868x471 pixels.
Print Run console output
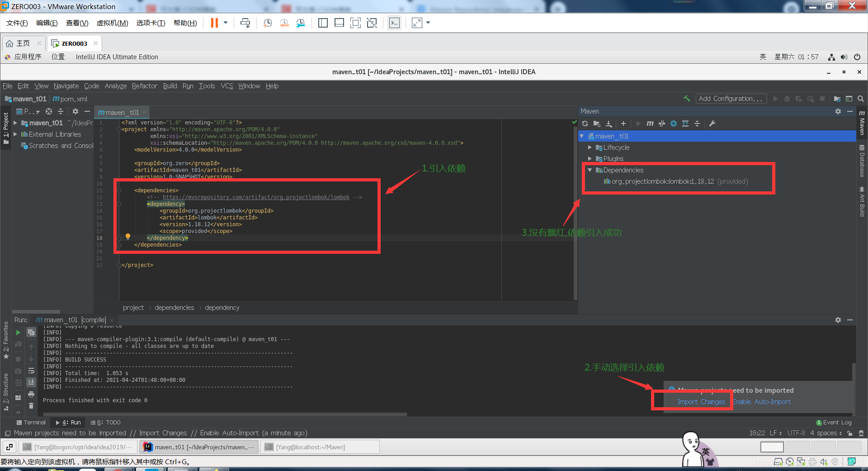(x=31, y=395)
